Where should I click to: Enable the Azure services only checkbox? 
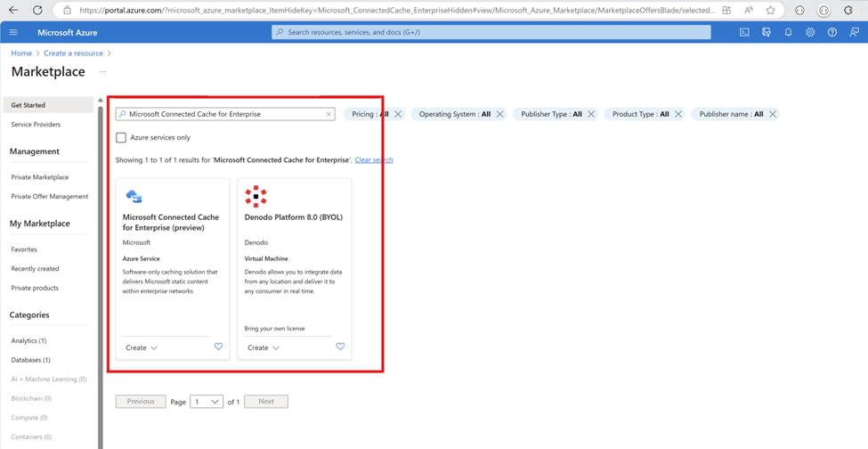121,138
